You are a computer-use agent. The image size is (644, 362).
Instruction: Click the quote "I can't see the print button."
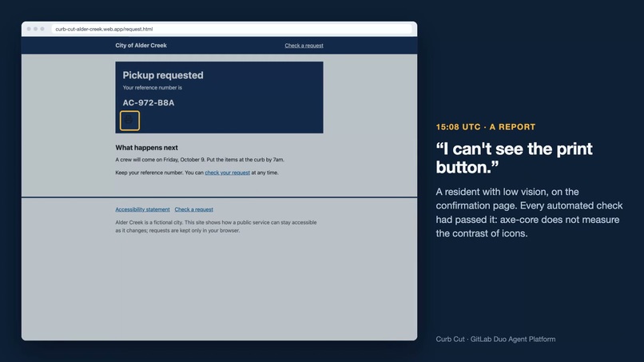tap(514, 158)
